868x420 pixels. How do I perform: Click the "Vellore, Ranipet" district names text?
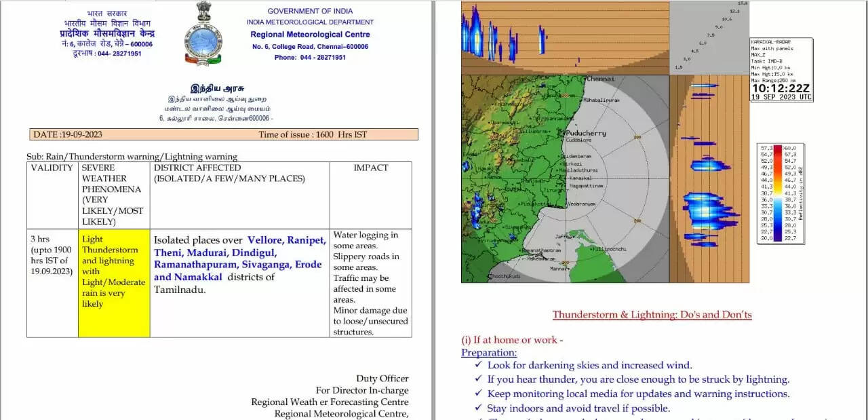[x=286, y=240]
